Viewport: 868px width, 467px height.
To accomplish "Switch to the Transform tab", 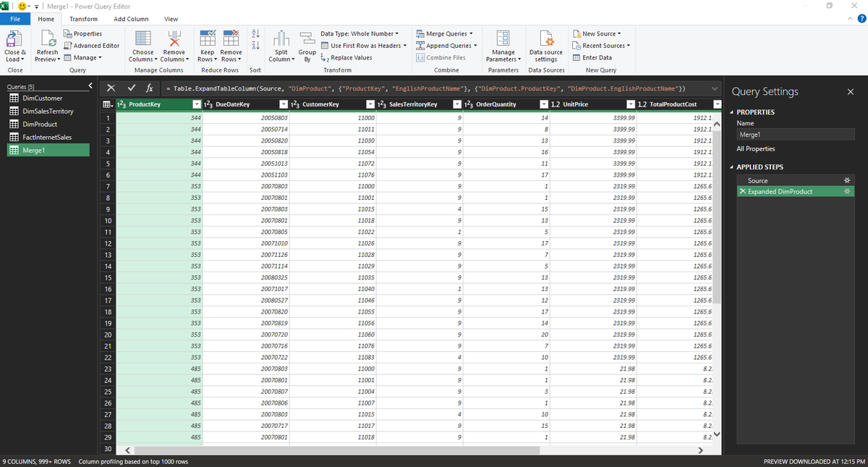I will click(x=83, y=19).
